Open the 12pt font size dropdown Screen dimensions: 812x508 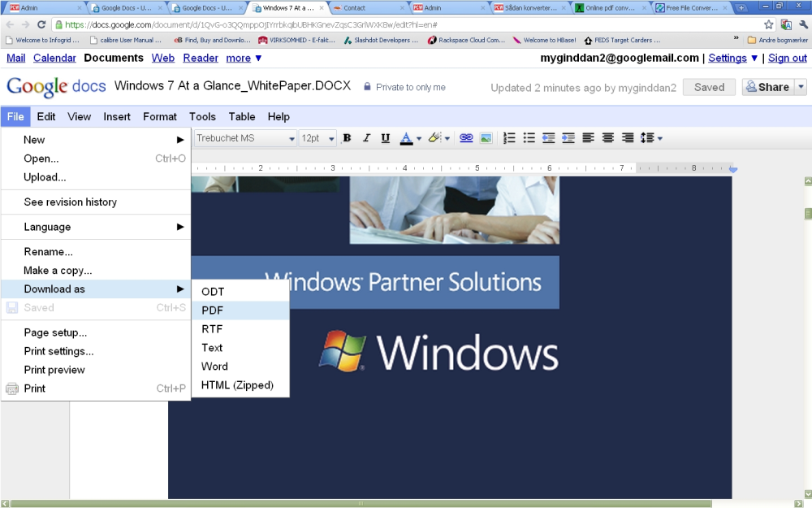click(x=318, y=138)
